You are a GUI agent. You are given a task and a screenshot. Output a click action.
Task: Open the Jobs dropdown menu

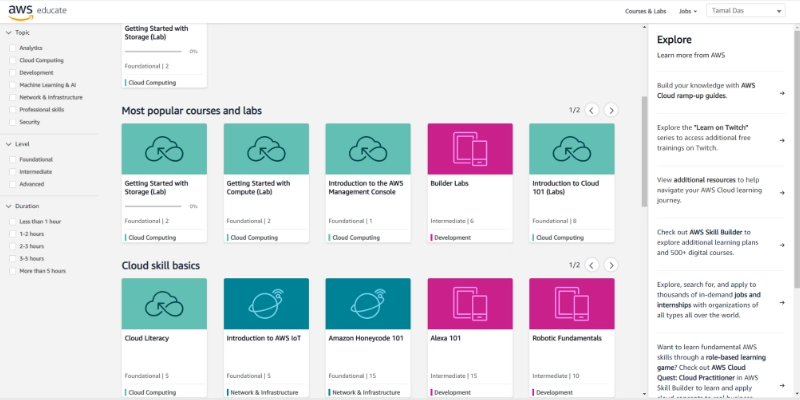pos(688,11)
